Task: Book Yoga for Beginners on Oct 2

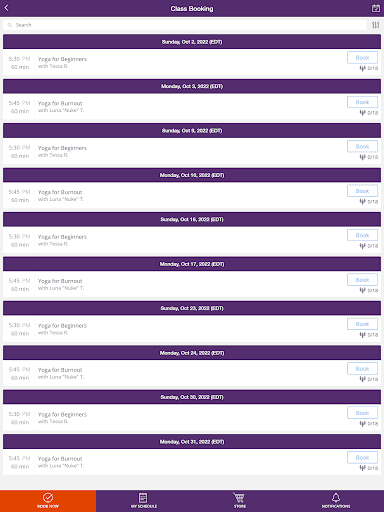Action: (x=362, y=58)
